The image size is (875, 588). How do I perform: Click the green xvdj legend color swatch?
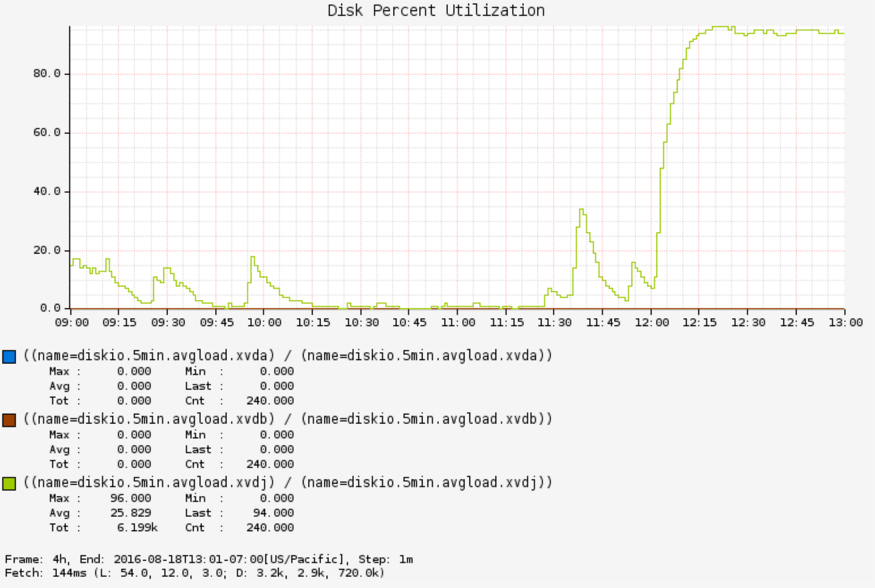(x=9, y=483)
